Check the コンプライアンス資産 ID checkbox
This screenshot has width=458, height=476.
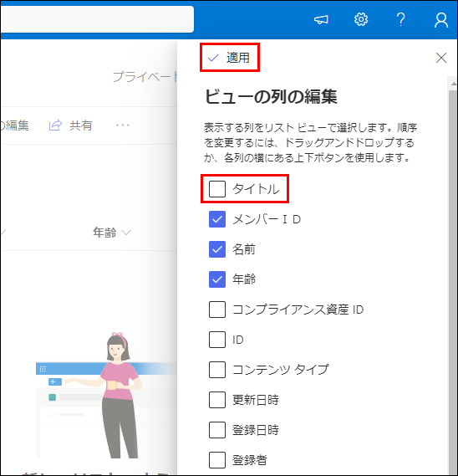(217, 310)
